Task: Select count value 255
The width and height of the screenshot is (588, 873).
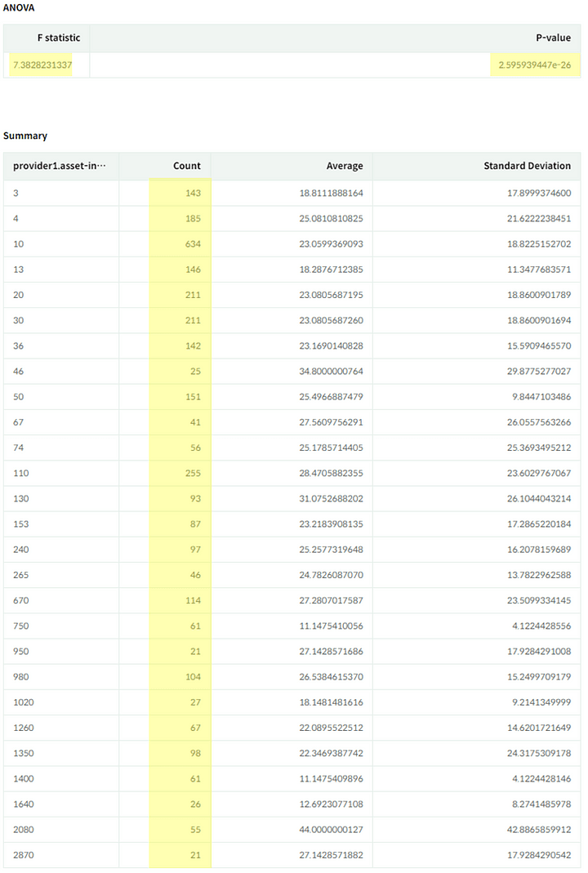Action: pyautogui.click(x=193, y=473)
